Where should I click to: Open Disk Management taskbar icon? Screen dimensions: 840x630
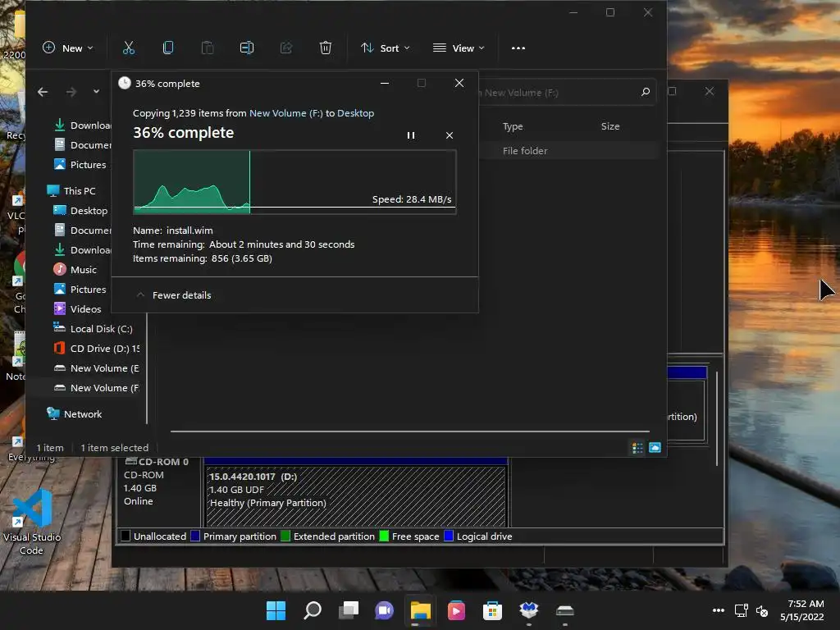(x=564, y=610)
